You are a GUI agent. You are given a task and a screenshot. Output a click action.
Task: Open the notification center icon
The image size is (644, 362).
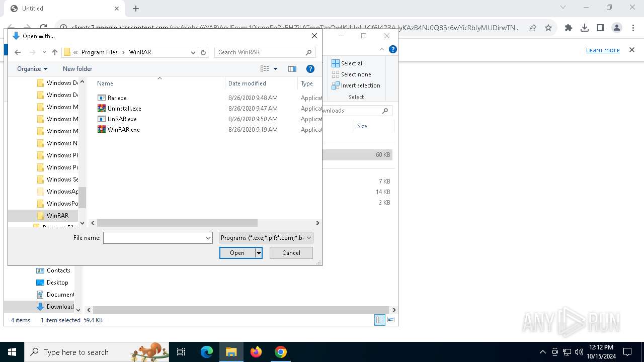point(627,352)
